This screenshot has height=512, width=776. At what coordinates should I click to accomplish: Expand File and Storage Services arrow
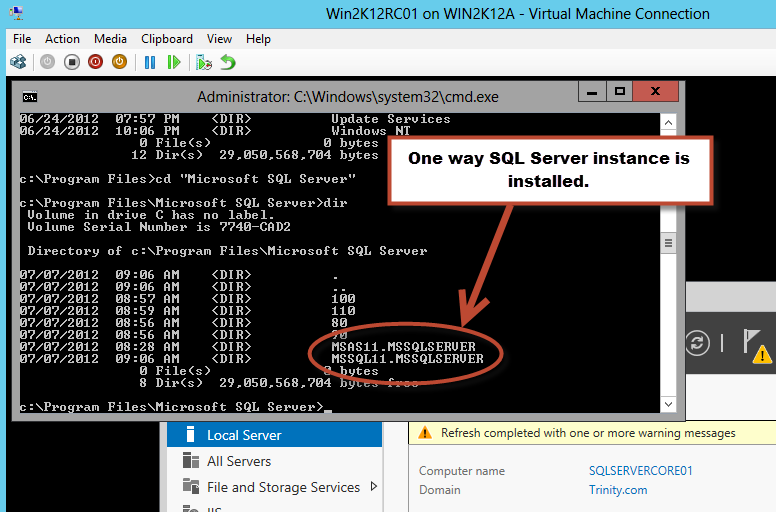coord(374,487)
